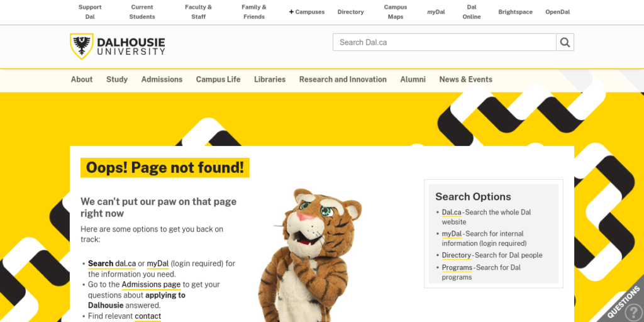The image size is (644, 322).
Task: Click myDal link in the options list
Action: tap(158, 264)
